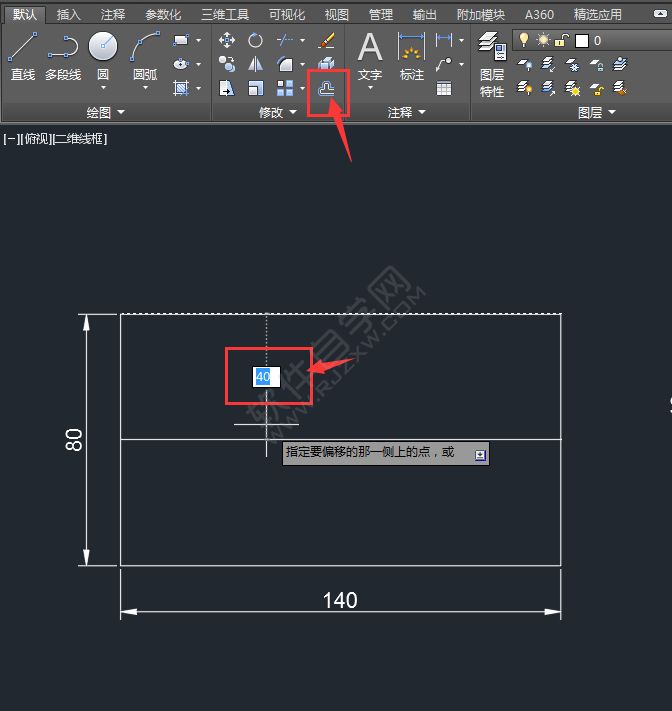Open Ellipse tool dropdown arrow
Image resolution: width=672 pixels, height=711 pixels.
(x=199, y=64)
